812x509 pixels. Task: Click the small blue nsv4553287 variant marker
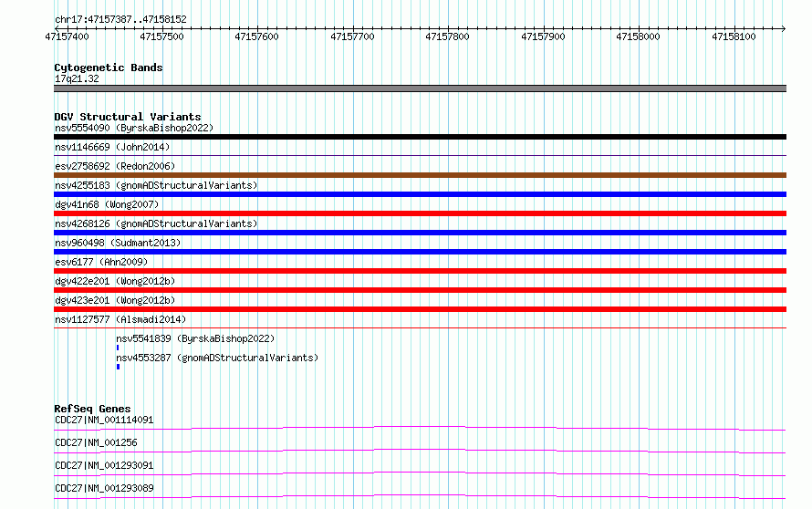(x=118, y=367)
